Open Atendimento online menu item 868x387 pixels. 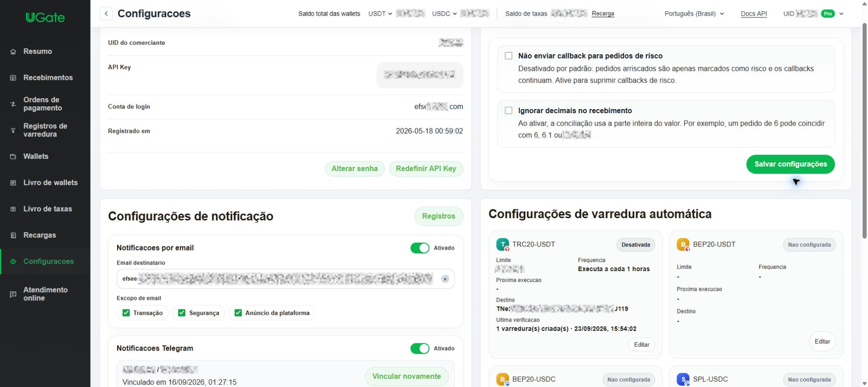pos(45,294)
